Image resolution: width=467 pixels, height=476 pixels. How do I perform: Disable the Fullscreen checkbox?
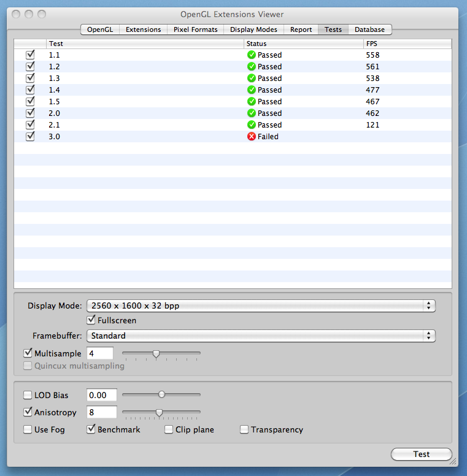point(91,320)
